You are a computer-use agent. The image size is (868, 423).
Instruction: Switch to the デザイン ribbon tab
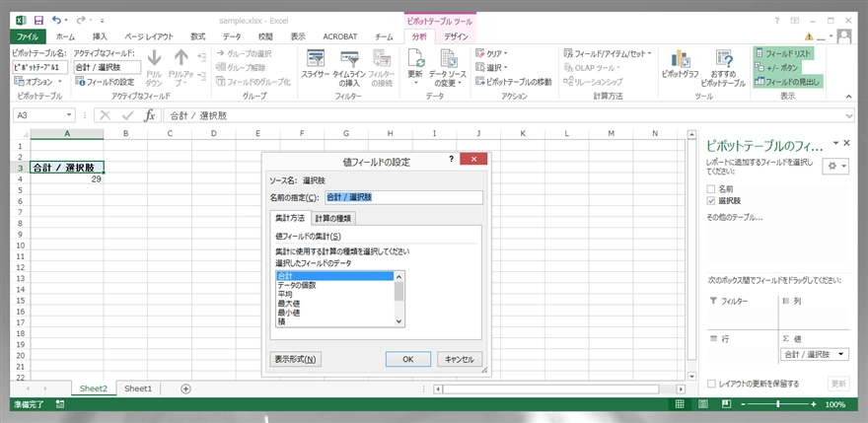coord(456,36)
